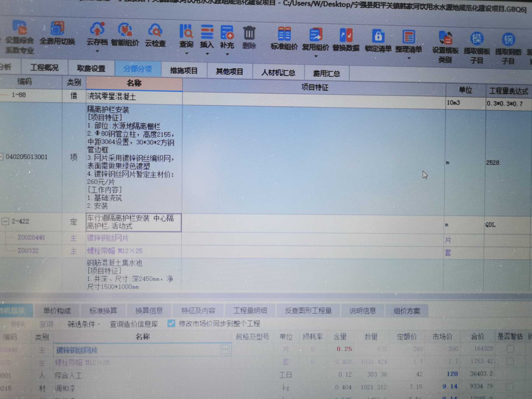Click the 调和漆 material row
This screenshot has height=399, width=532.
click(65, 388)
